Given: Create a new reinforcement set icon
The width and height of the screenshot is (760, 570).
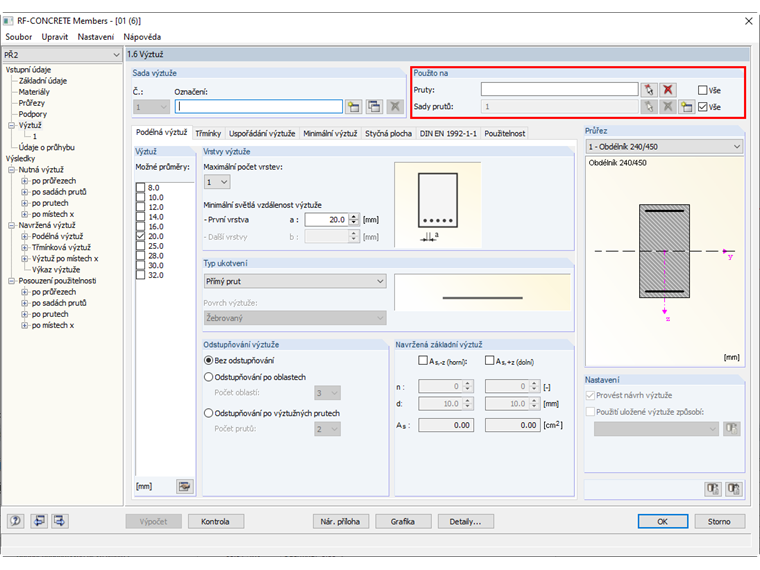Looking at the screenshot, I should (x=354, y=107).
